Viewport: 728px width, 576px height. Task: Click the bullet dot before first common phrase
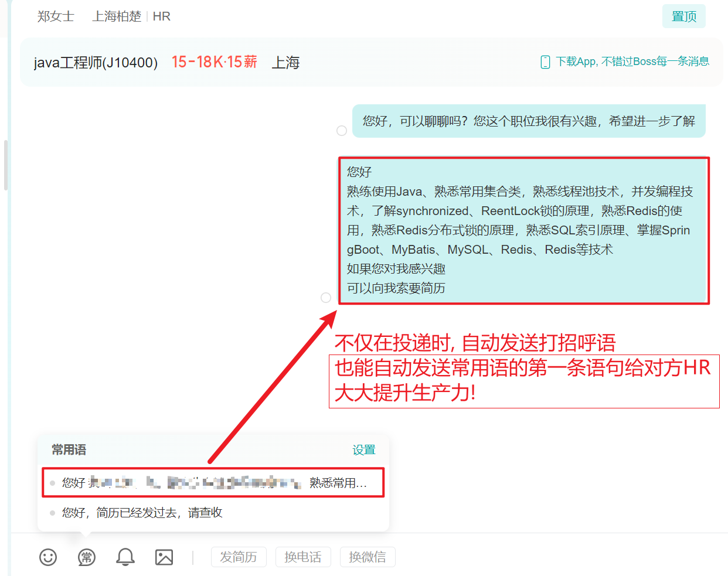tap(52, 482)
